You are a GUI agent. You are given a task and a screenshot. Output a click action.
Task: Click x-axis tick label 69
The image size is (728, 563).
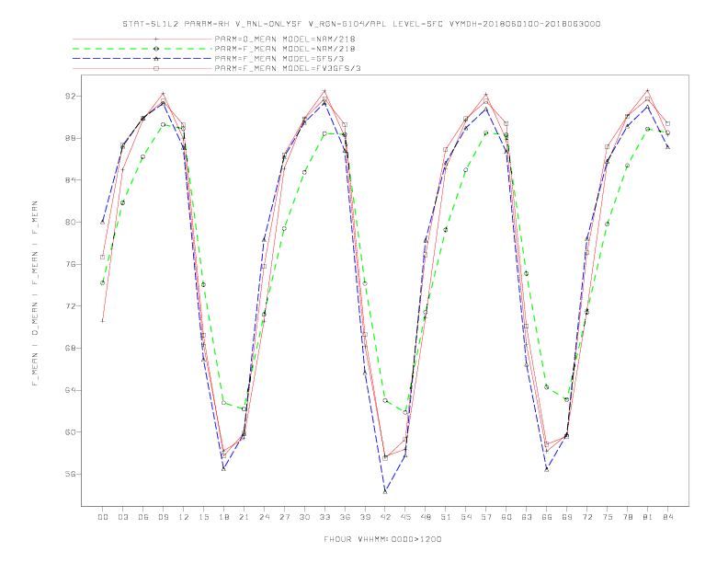click(567, 517)
